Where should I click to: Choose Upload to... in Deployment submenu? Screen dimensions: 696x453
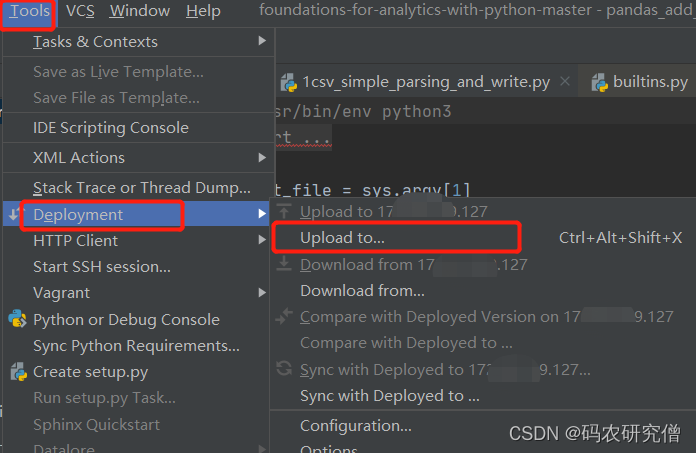coord(482,238)
